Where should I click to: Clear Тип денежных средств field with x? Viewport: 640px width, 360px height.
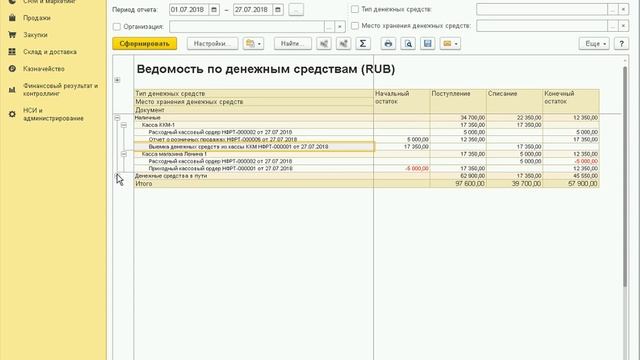(x=623, y=9)
